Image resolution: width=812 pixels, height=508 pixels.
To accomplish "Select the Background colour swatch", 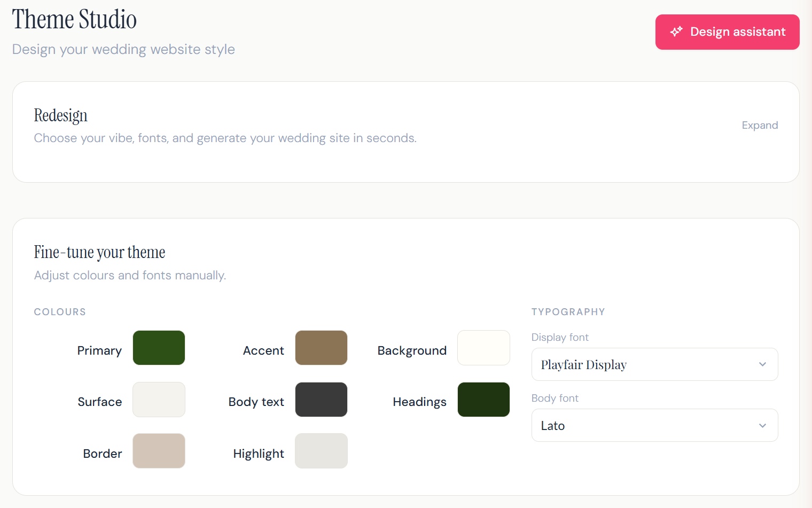I will coord(483,348).
